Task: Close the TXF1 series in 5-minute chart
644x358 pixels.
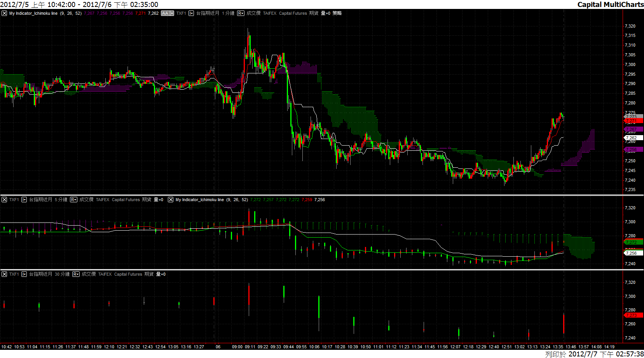Action: pos(4,200)
